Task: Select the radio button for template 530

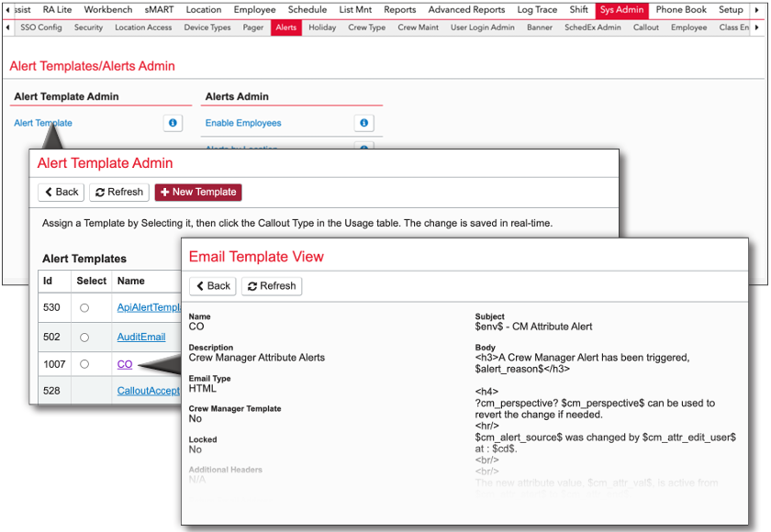Action: click(x=84, y=308)
